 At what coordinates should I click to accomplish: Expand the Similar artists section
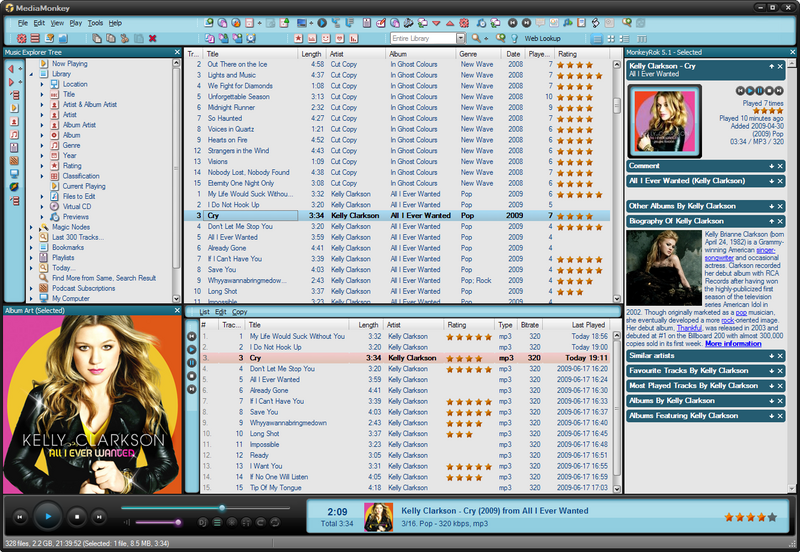[771, 356]
